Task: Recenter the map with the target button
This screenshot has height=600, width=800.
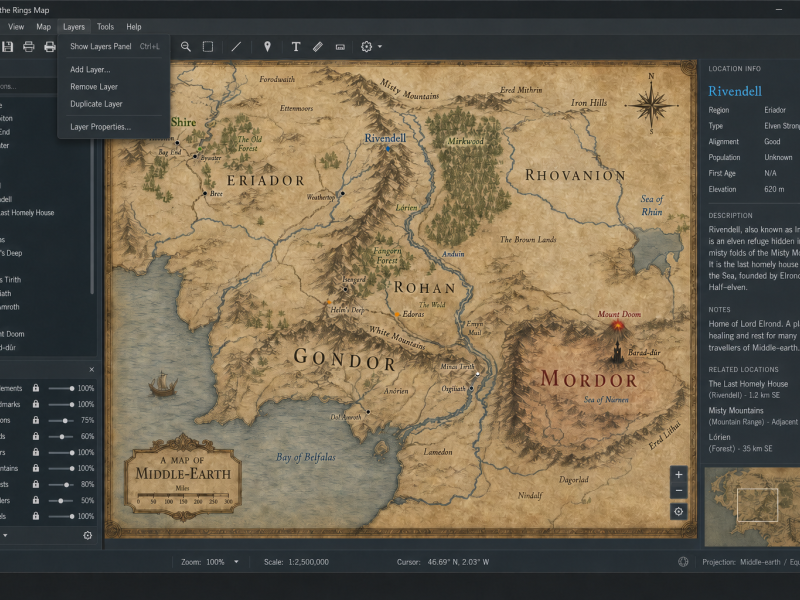Action: [x=679, y=511]
